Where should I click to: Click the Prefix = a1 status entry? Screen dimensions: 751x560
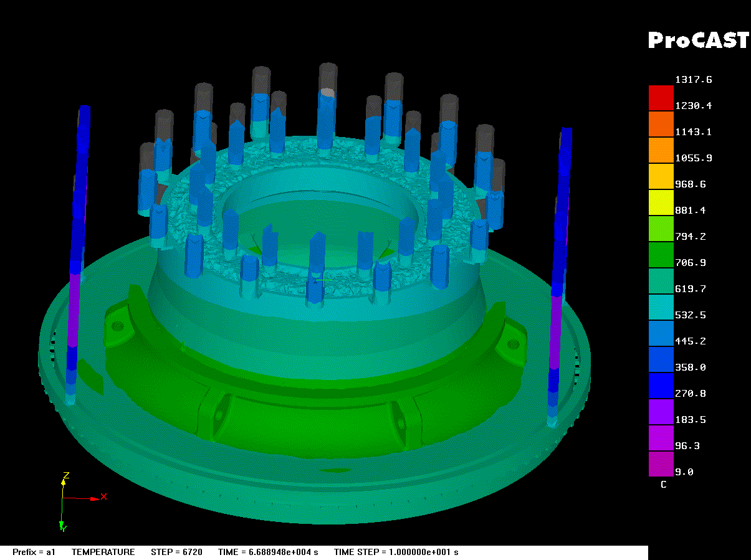coord(34,553)
